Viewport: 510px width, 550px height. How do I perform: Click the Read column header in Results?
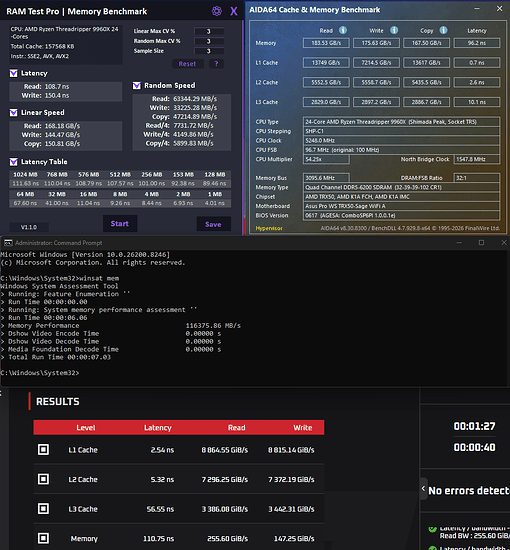coord(236,428)
